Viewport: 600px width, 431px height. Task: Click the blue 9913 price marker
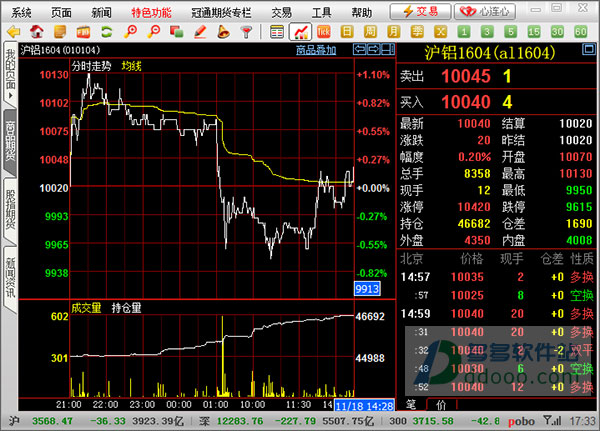click(367, 289)
